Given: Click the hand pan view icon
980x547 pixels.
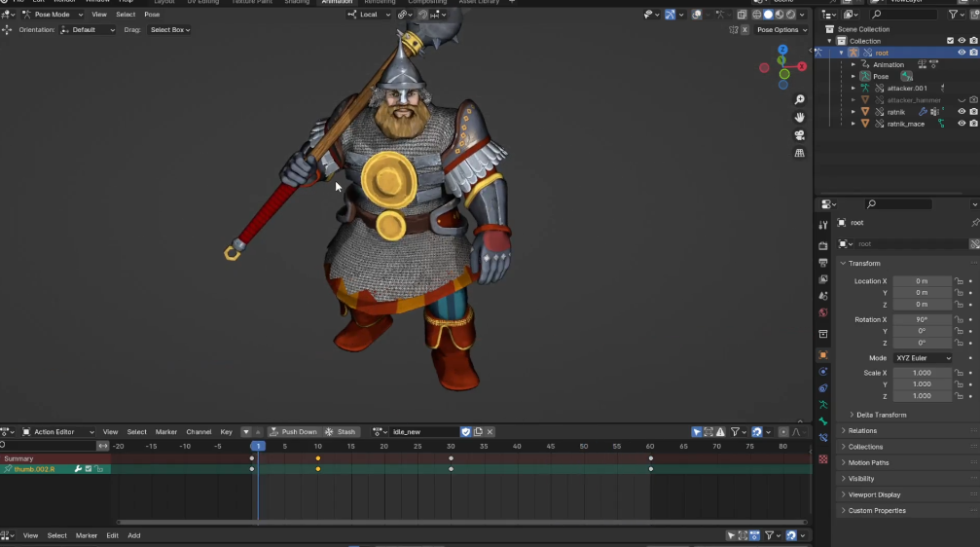Looking at the screenshot, I should point(800,118).
